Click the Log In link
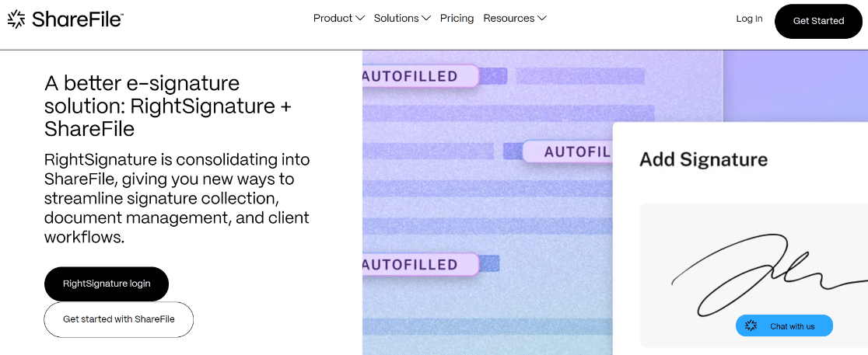Image resolution: width=868 pixels, height=355 pixels. (x=749, y=19)
